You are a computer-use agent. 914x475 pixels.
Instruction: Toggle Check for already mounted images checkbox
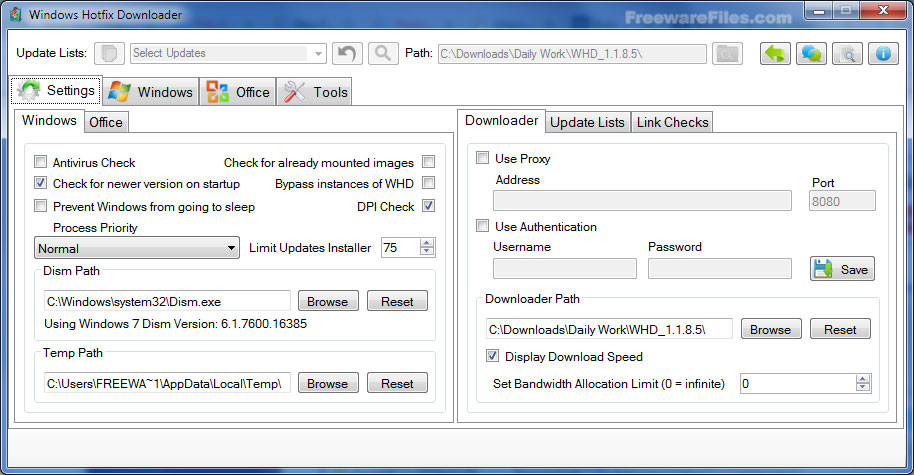[428, 161]
